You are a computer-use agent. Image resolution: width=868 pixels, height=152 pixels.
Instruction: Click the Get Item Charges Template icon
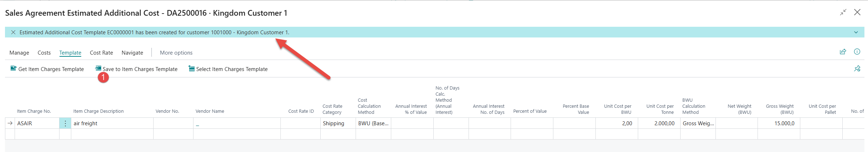click(14, 69)
